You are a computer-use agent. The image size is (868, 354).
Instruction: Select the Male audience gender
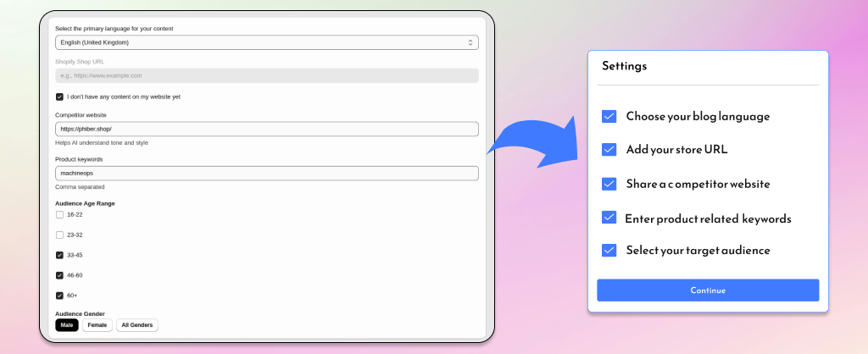(67, 325)
